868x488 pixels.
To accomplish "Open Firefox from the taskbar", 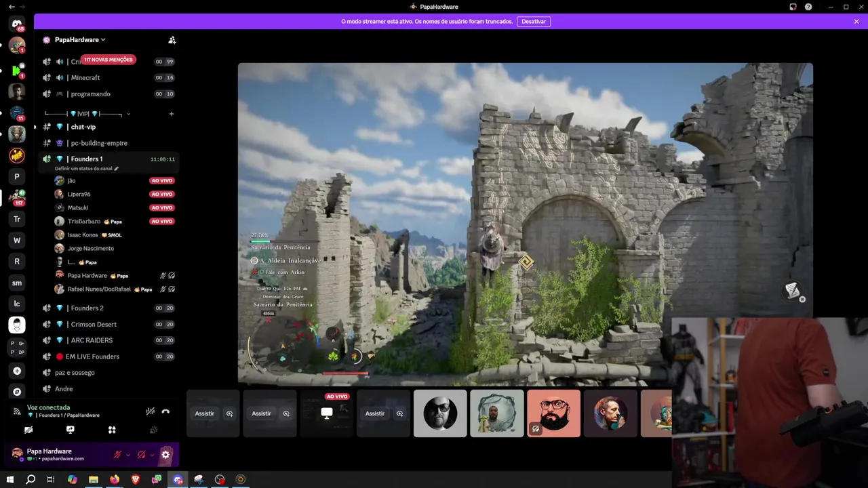I will point(115,479).
